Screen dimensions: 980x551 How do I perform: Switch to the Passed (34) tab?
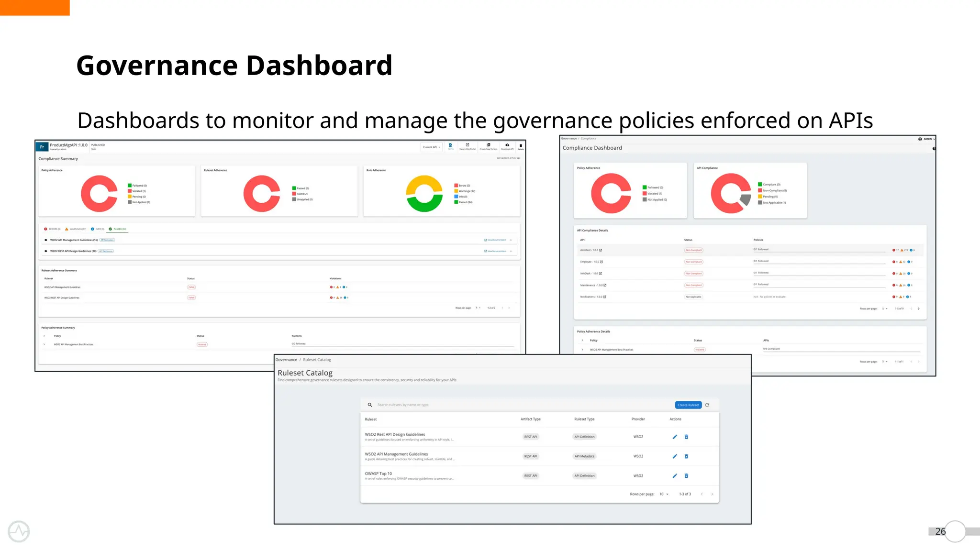point(117,229)
